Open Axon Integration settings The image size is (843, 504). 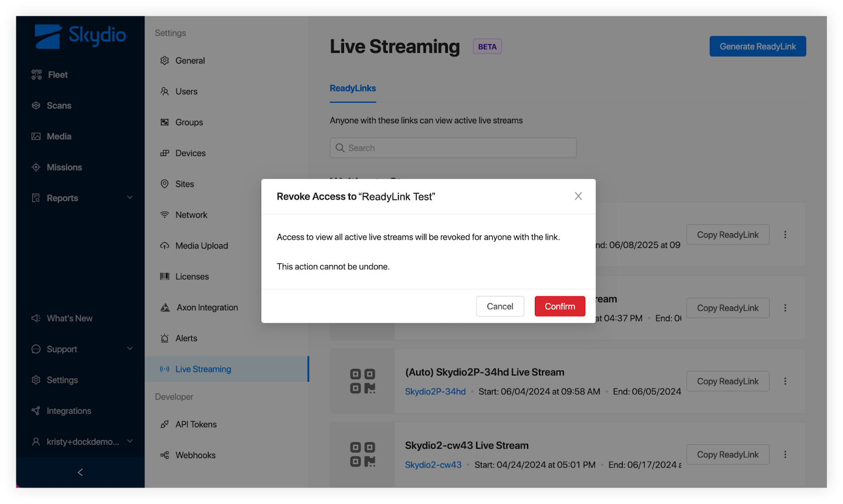[207, 308]
